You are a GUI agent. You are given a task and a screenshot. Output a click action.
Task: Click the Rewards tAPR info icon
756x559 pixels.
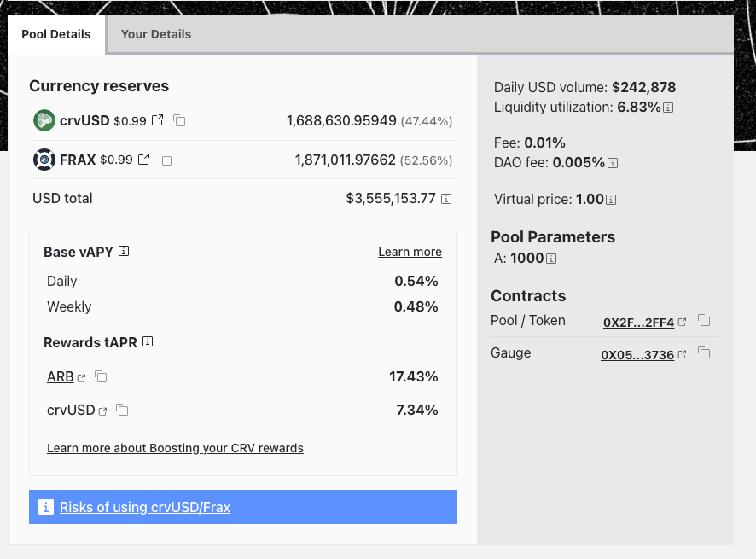point(148,342)
